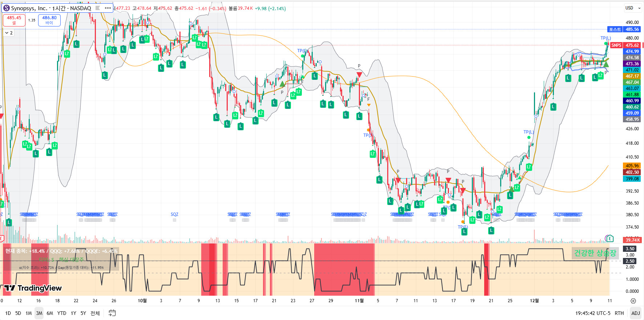The width and height of the screenshot is (644, 320).
Task: Click the navy 460.99 price label
Action: 632,101
